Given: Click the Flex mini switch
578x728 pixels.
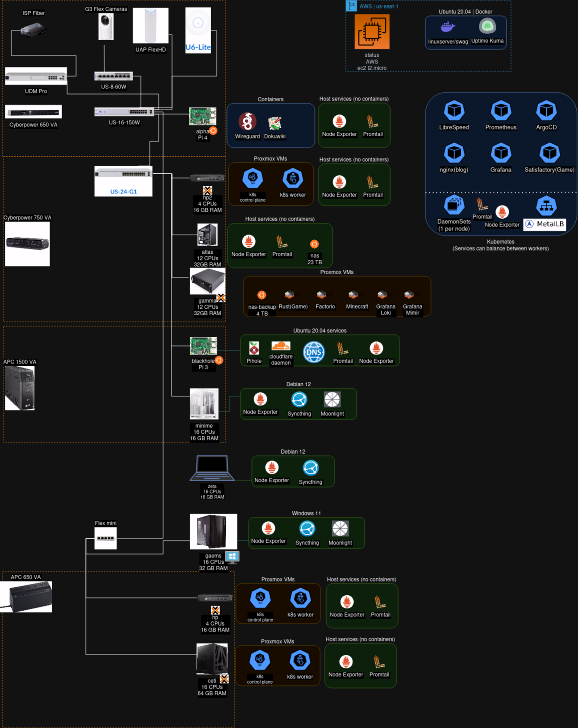Looking at the screenshot, I should [105, 538].
